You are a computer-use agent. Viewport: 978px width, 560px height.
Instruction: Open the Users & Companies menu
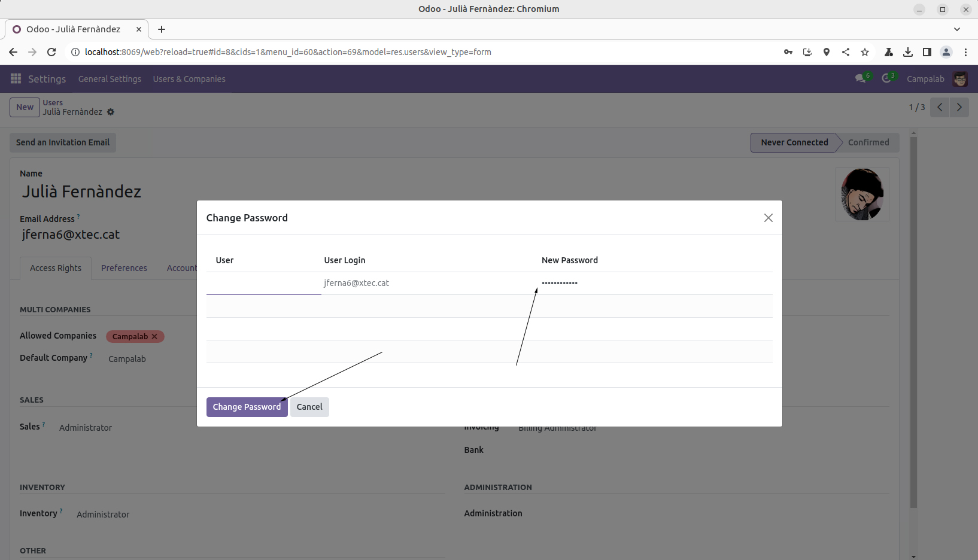coord(189,79)
